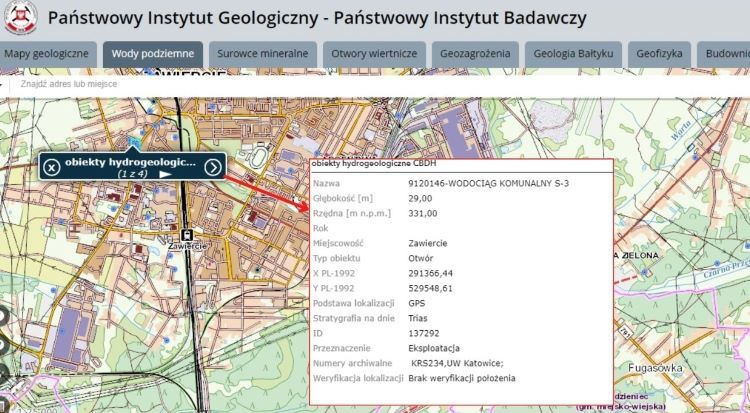Click the Numery archiwalne field label
The image size is (750, 413).
coord(352,363)
